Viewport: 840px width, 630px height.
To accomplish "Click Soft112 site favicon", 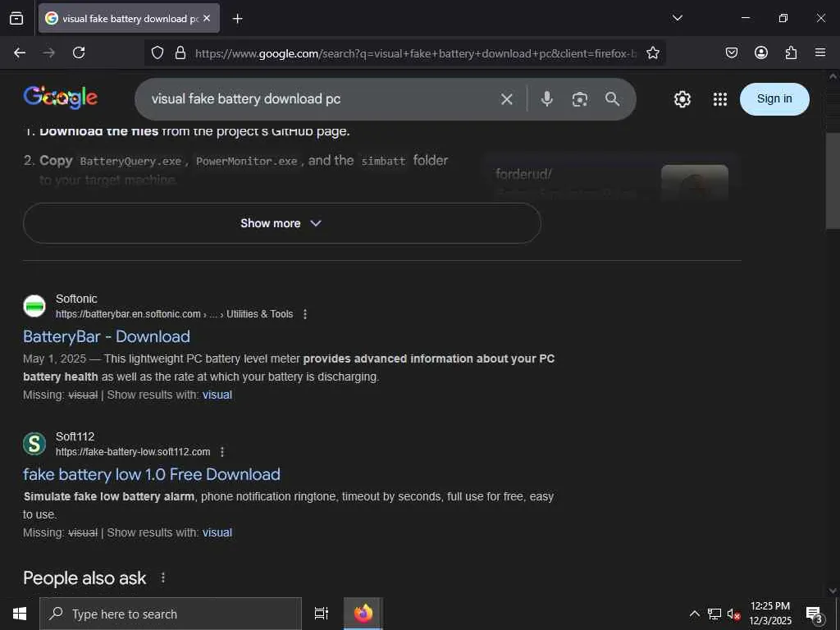I will (34, 444).
